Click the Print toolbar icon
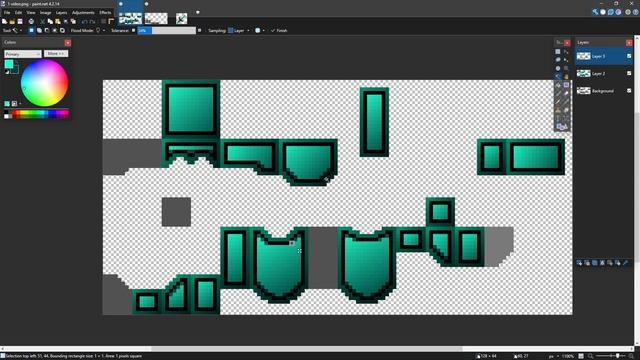Viewport: 640px width, 360px height. [31, 21]
